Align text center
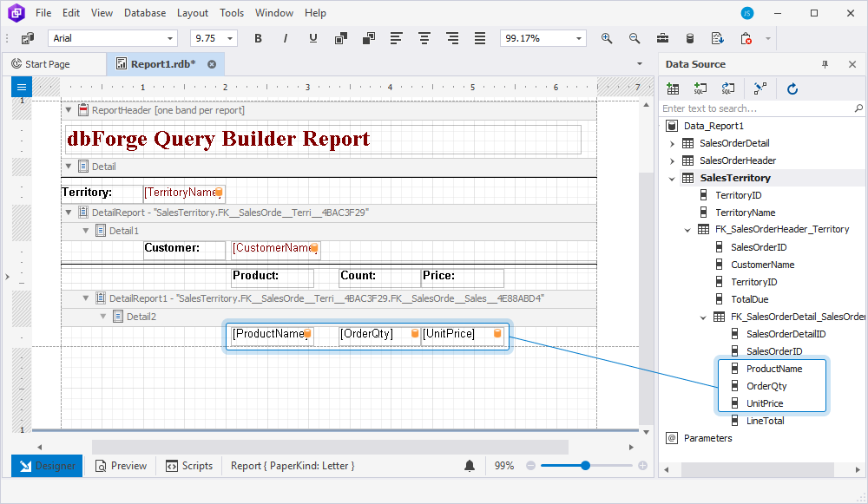The width and height of the screenshot is (868, 504). [x=424, y=38]
